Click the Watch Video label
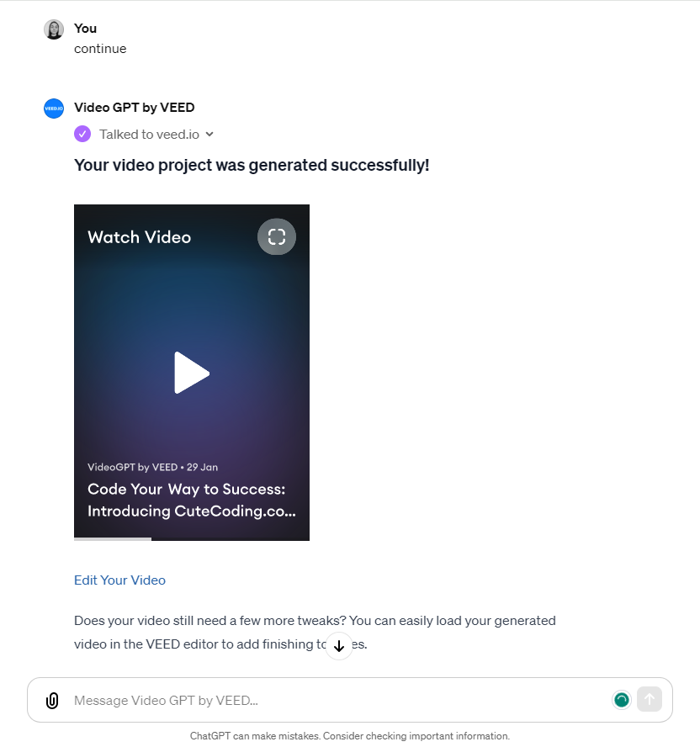This screenshot has height=747, width=700. click(139, 236)
